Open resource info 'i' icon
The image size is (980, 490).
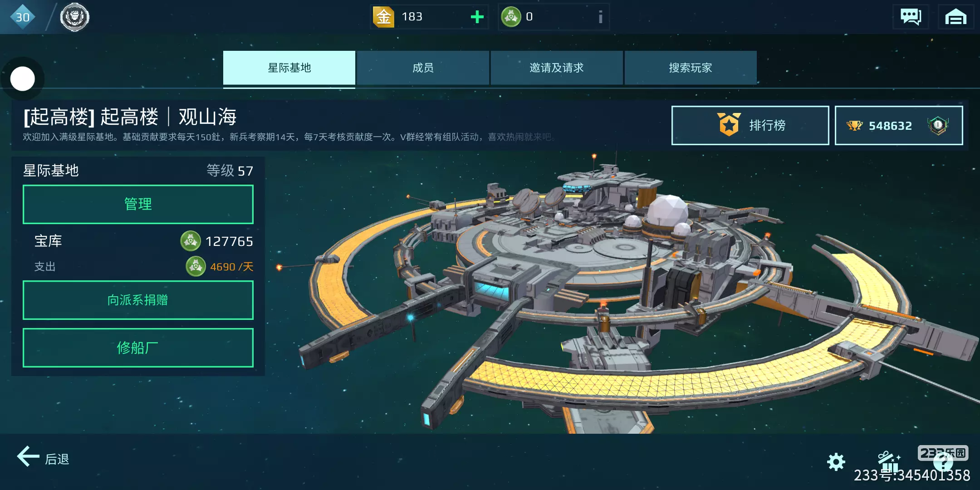[600, 17]
